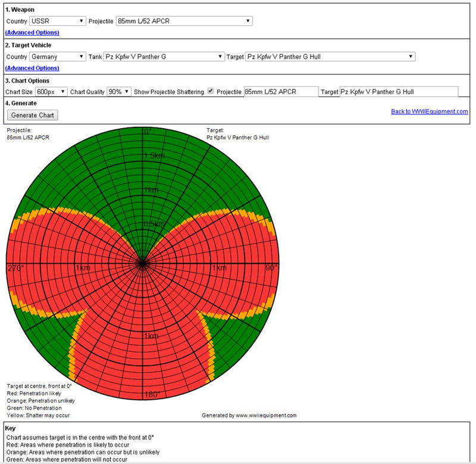The image size is (476, 464).
Task: Open the Tank dropdown showing Pz Kpfw V Panther G
Action: (164, 57)
